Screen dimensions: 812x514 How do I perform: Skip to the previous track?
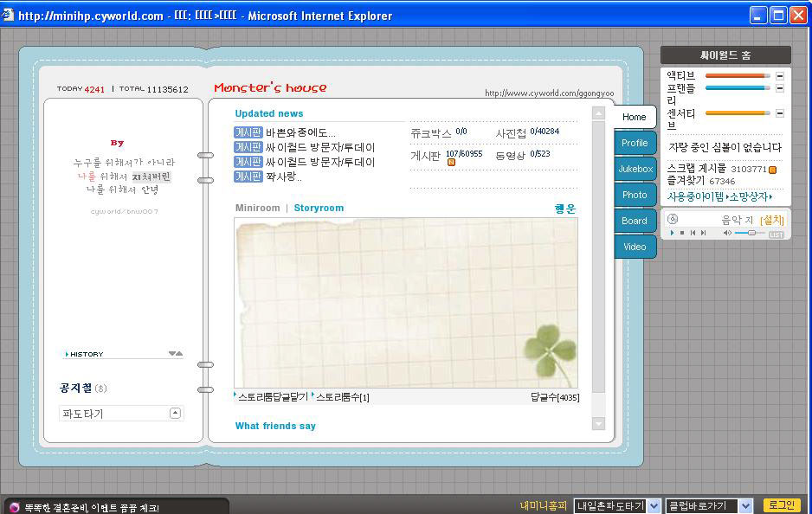[693, 233]
